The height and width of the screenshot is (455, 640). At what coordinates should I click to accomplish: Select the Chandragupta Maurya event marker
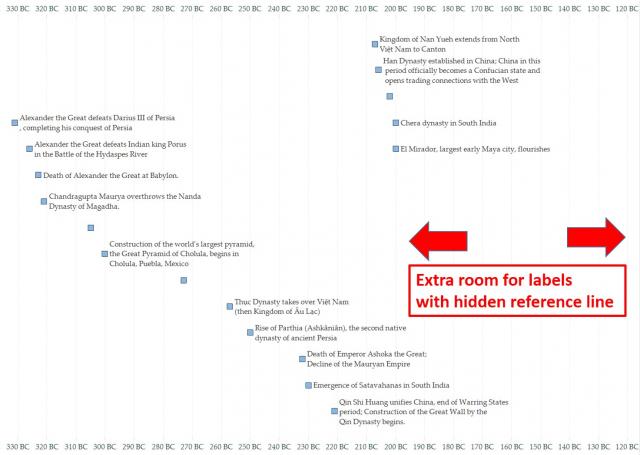[x=44, y=201]
